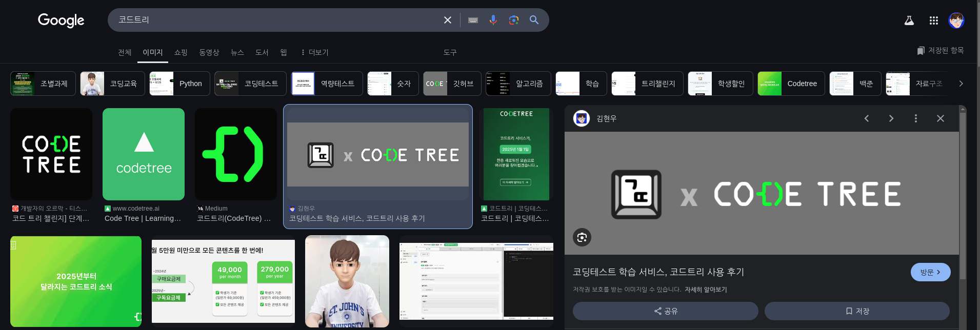
Task: Open the 도구 tools options
Action: [450, 52]
